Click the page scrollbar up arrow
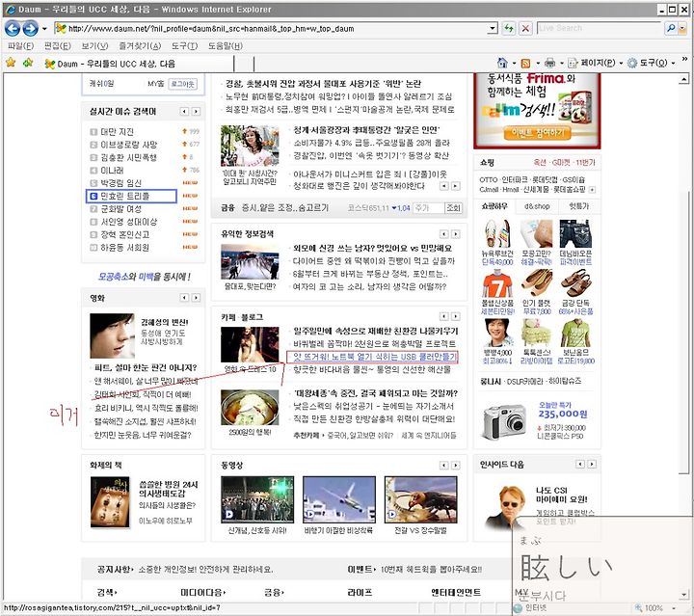Viewport: 694px width, 616px height. coord(683,80)
